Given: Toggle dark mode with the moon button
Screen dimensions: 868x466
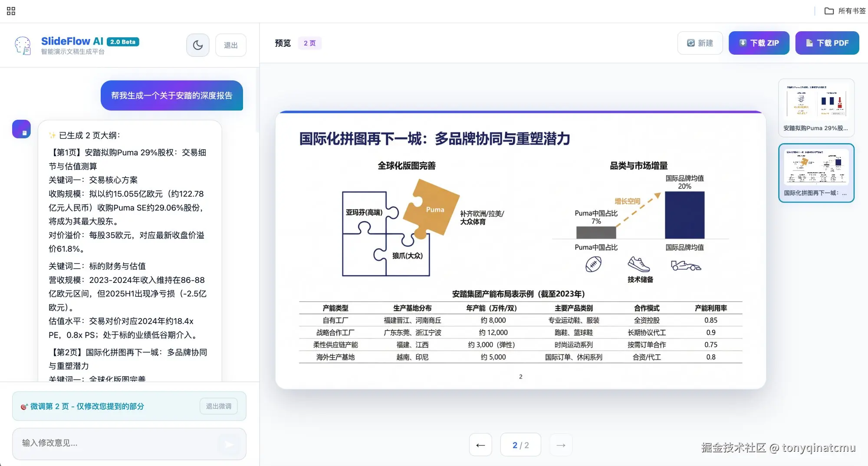Looking at the screenshot, I should pos(198,45).
